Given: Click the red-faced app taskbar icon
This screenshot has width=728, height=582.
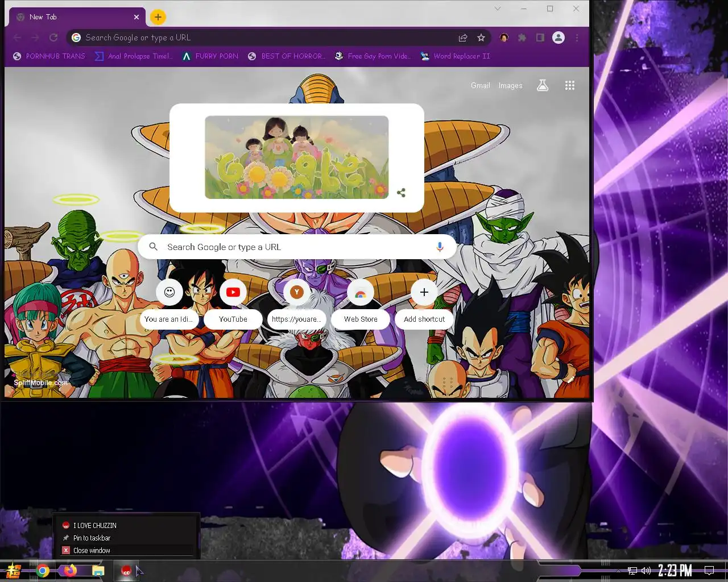Looking at the screenshot, I should (126, 571).
